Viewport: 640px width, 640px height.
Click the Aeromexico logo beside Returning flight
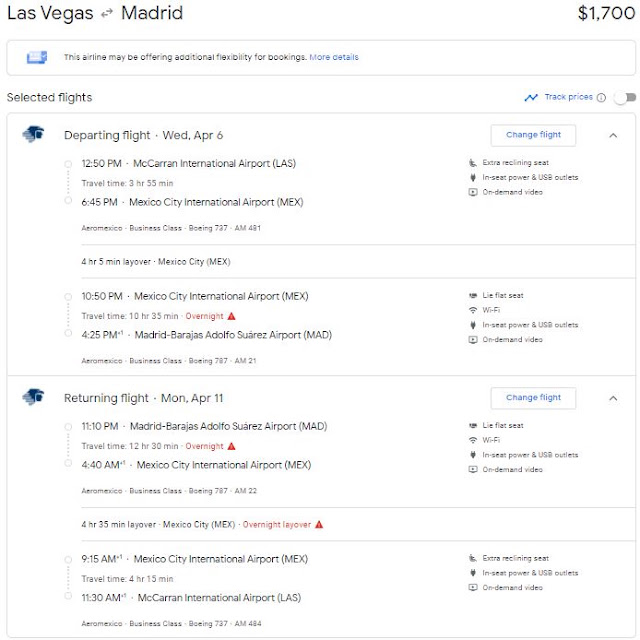33,397
